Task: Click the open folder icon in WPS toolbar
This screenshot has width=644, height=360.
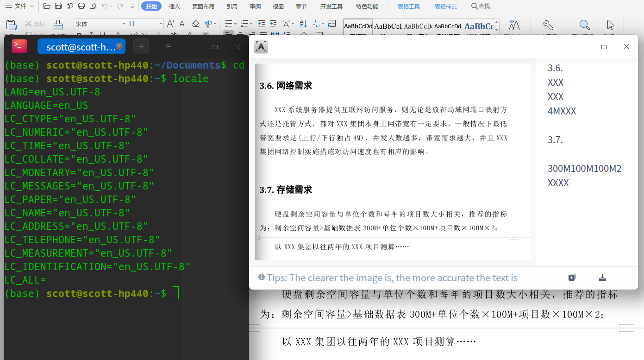Action: [x=46, y=6]
